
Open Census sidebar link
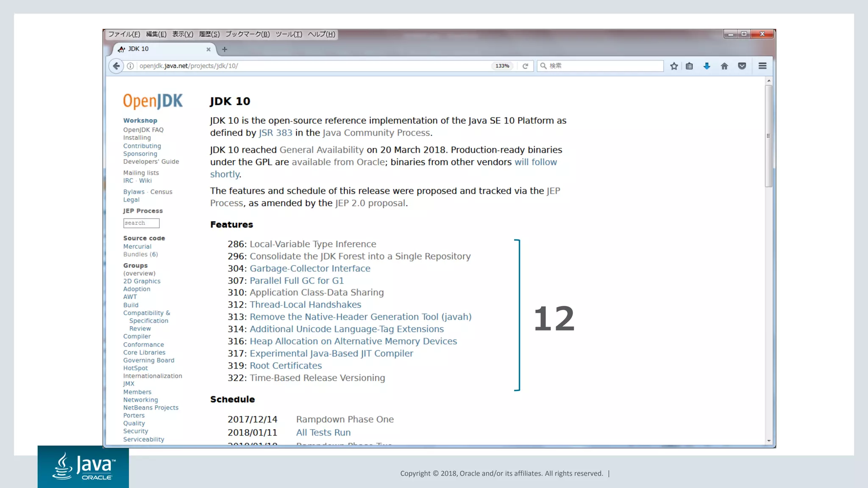coord(161,192)
